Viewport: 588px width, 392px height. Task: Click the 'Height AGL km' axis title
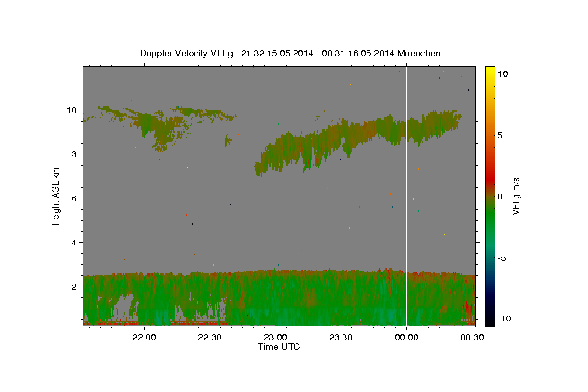tap(56, 196)
